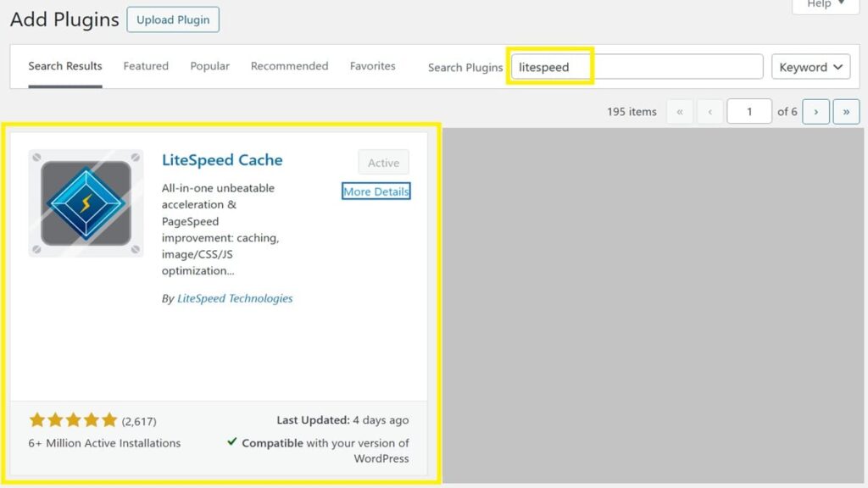Click the current page number field
The width and height of the screenshot is (868, 488).
click(749, 112)
